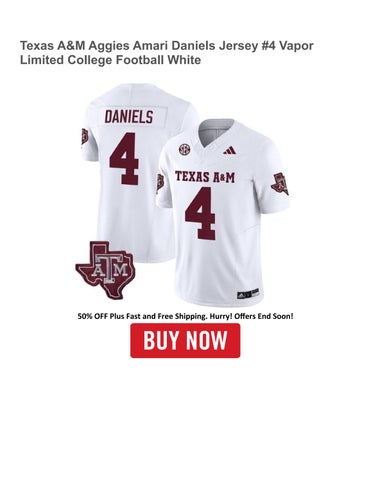Click the word NOW on the red button
Viewport: 371px width, 480px height.
pyautogui.click(x=207, y=340)
